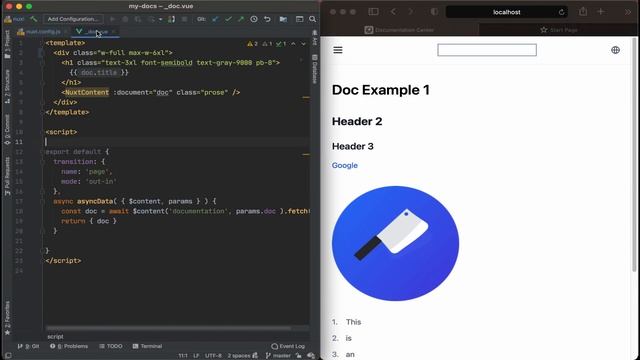The height and width of the screenshot is (360, 640).
Task: Open the Terminal tool window tab
Action: click(x=147, y=346)
